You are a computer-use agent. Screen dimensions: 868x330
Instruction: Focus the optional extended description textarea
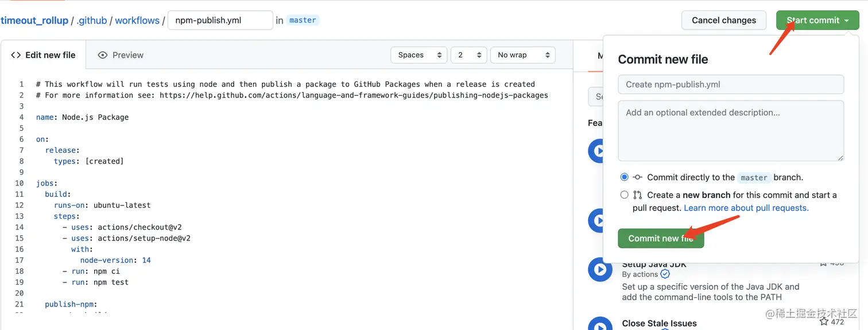click(x=731, y=131)
